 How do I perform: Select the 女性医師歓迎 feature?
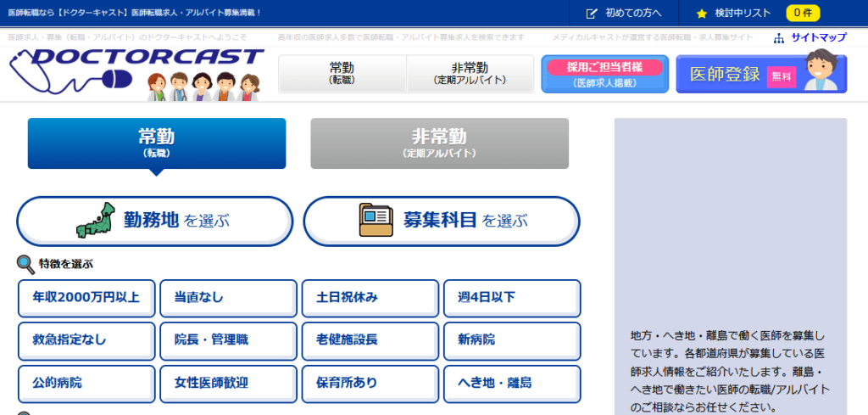pos(229,384)
